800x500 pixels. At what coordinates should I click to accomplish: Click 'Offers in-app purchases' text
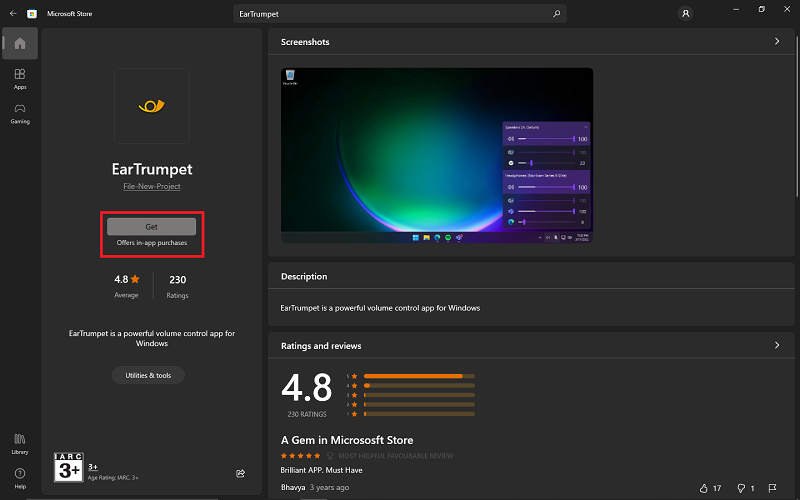tap(152, 243)
